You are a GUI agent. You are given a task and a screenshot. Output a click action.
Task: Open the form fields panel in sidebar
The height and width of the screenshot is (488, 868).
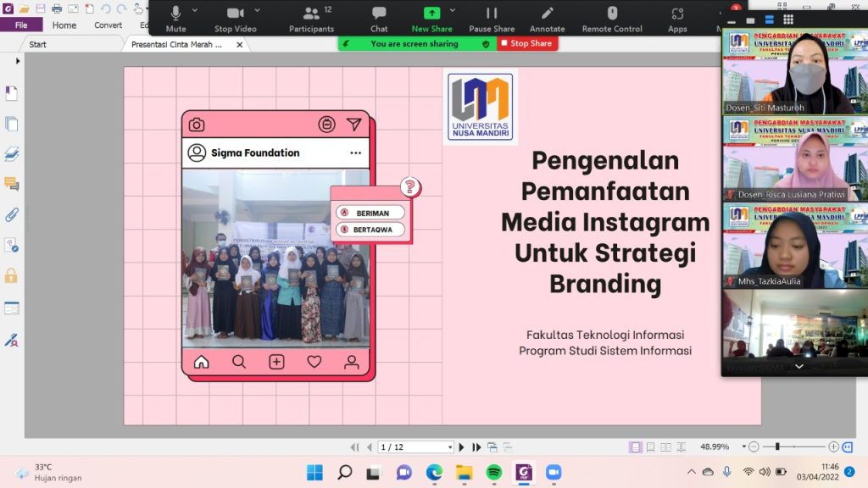[x=11, y=308]
